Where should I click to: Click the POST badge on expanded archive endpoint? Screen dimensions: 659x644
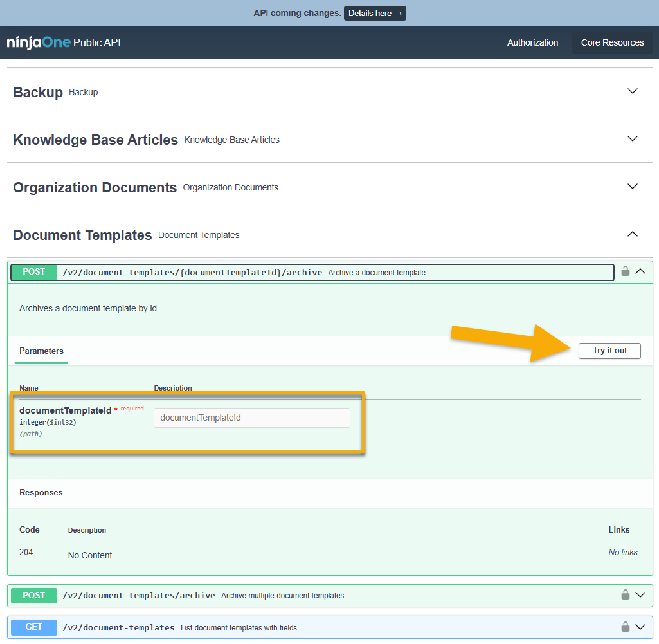click(34, 272)
